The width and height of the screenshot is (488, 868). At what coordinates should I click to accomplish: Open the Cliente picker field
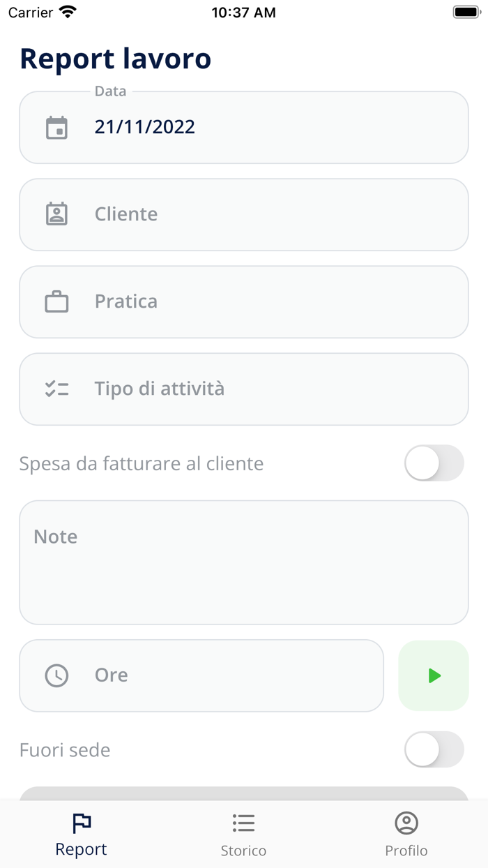[x=244, y=214]
